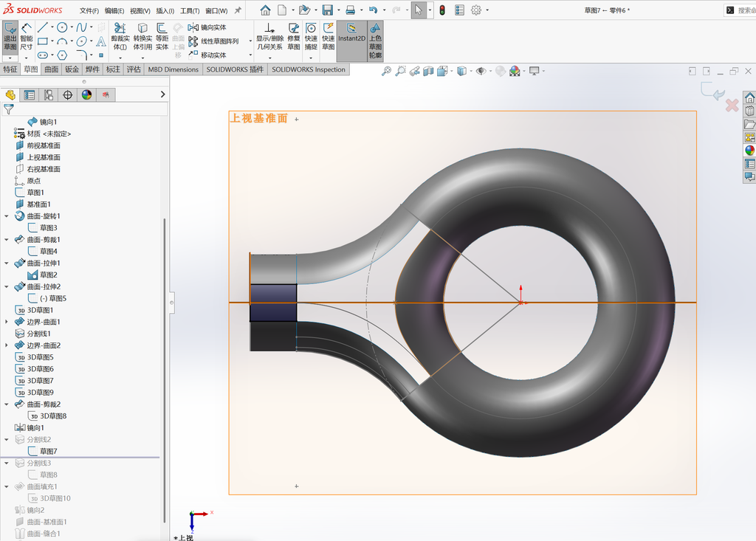Pick the Line sketch tool
Viewport: 756px width, 541px height.
click(x=42, y=27)
